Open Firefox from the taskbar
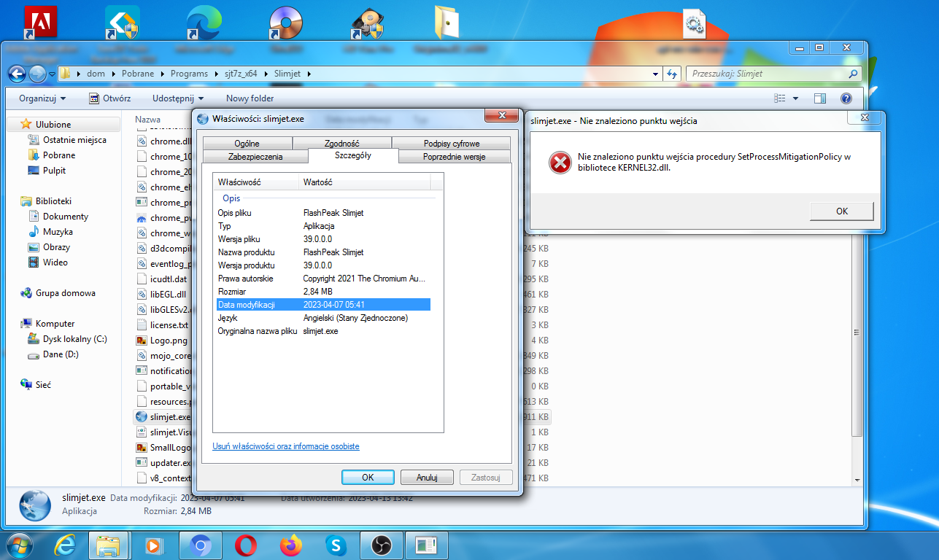 [291, 545]
